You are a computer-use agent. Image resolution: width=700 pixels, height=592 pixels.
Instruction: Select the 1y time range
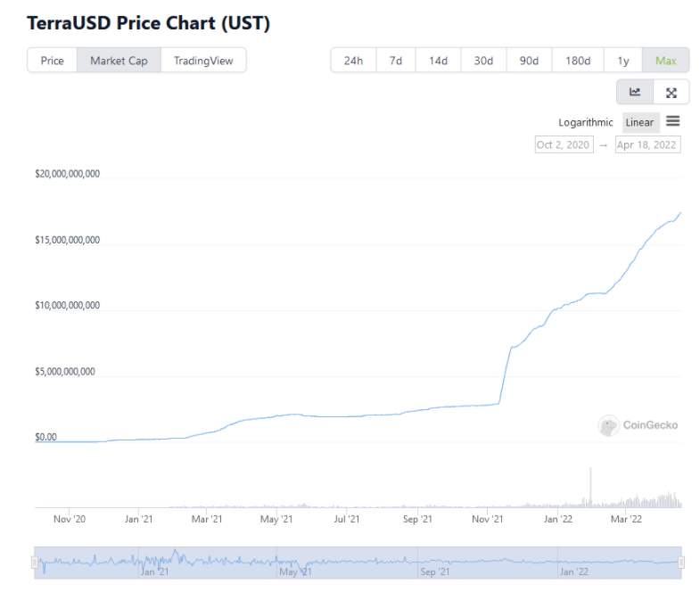click(623, 61)
